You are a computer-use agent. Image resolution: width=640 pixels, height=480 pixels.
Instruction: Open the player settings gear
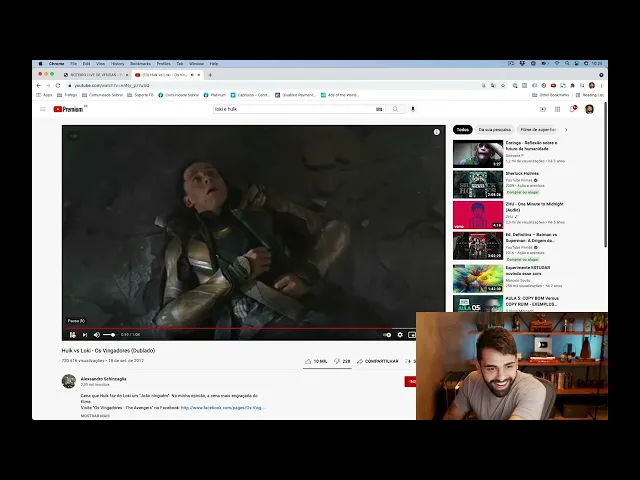point(400,335)
